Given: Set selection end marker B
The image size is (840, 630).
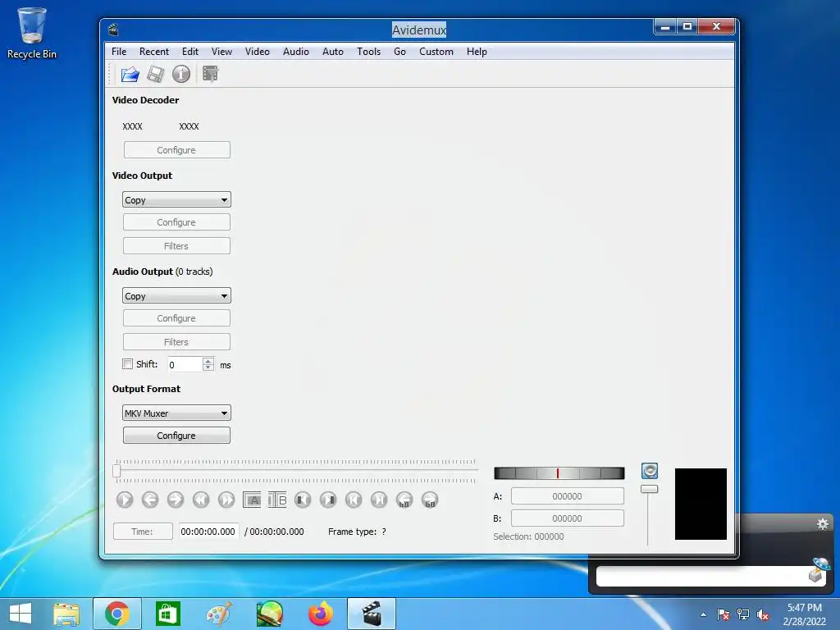Looking at the screenshot, I should point(277,500).
